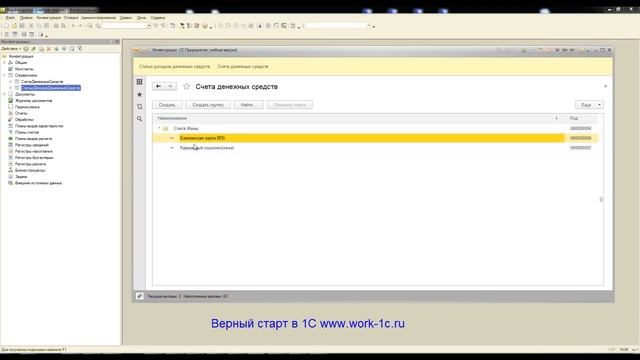This screenshot has height=360, width=640.
Task: Click the Cut scissors icon in main toolbar
Action: click(x=31, y=26)
